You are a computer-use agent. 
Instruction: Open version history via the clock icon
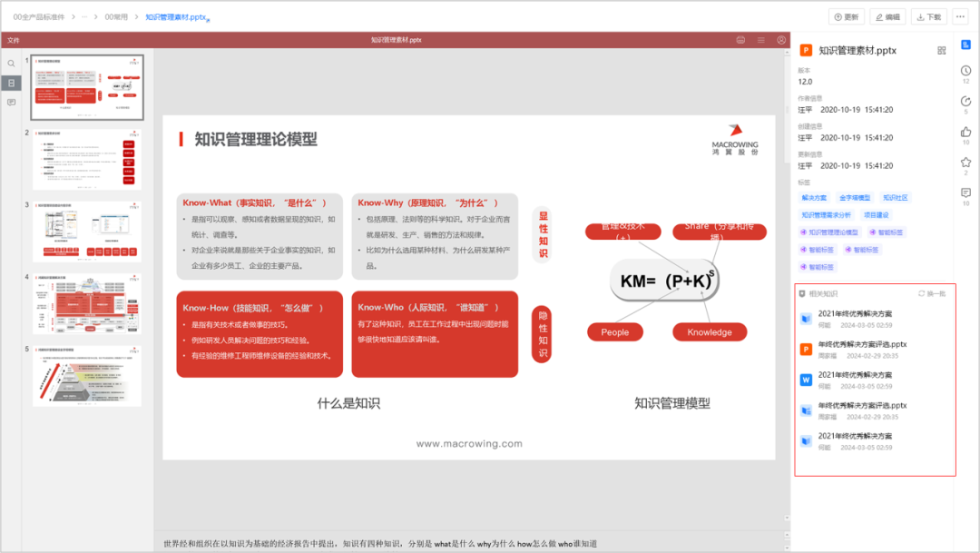point(965,71)
